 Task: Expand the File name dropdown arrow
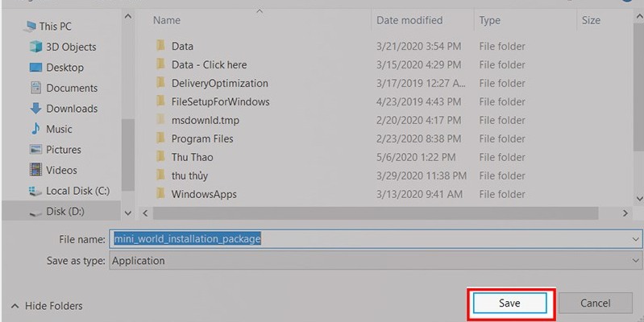636,239
